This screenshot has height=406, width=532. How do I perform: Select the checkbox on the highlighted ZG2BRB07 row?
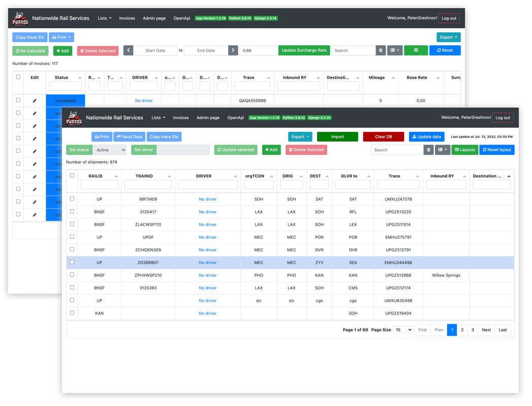point(72,262)
